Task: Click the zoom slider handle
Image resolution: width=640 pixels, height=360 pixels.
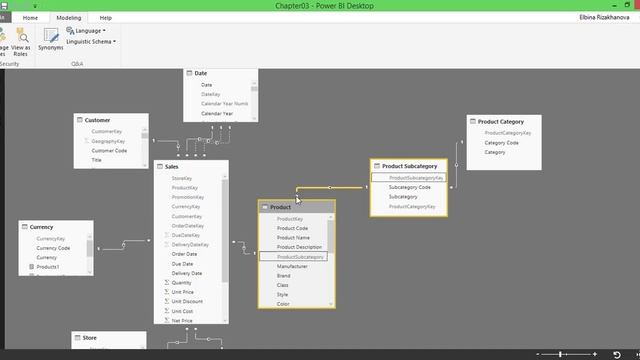Action: pyautogui.click(x=561, y=354)
